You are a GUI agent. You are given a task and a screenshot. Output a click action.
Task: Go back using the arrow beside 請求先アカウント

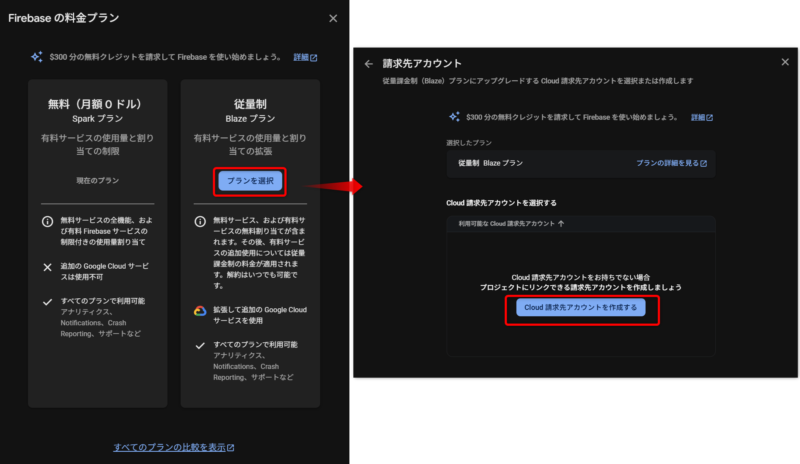(x=369, y=64)
